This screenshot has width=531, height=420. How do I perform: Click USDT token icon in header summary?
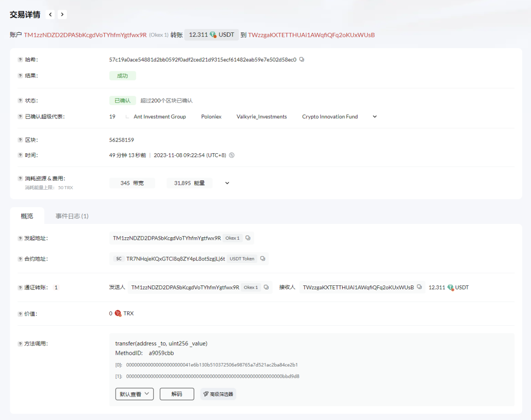click(213, 35)
